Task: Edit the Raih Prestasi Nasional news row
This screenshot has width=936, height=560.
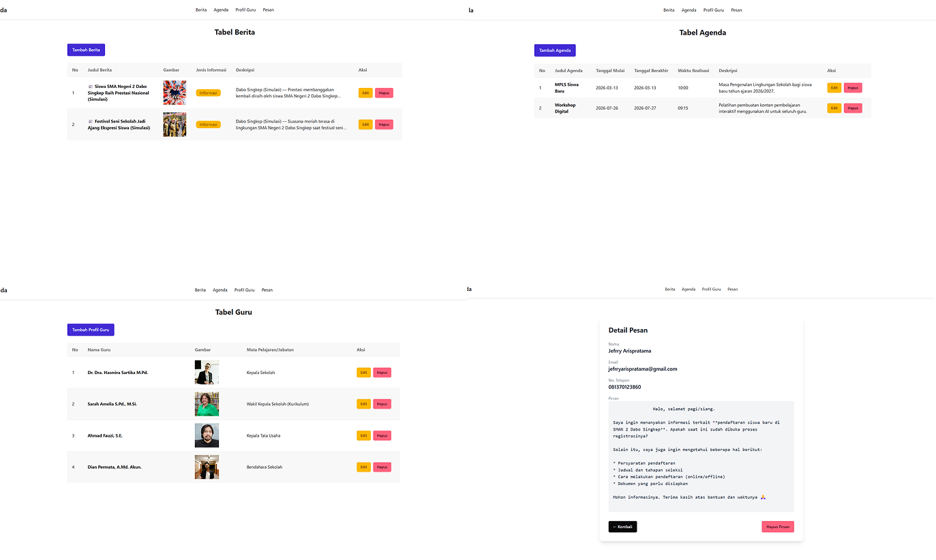Action: 365,93
